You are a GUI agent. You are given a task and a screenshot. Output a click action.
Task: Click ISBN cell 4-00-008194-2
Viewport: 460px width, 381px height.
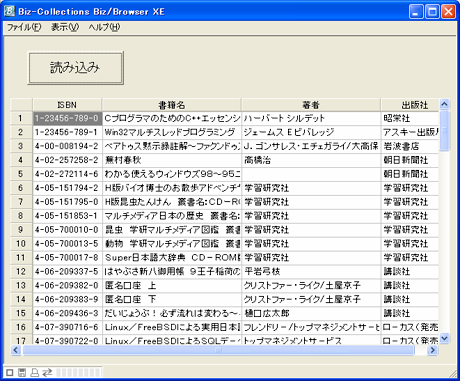click(67, 146)
